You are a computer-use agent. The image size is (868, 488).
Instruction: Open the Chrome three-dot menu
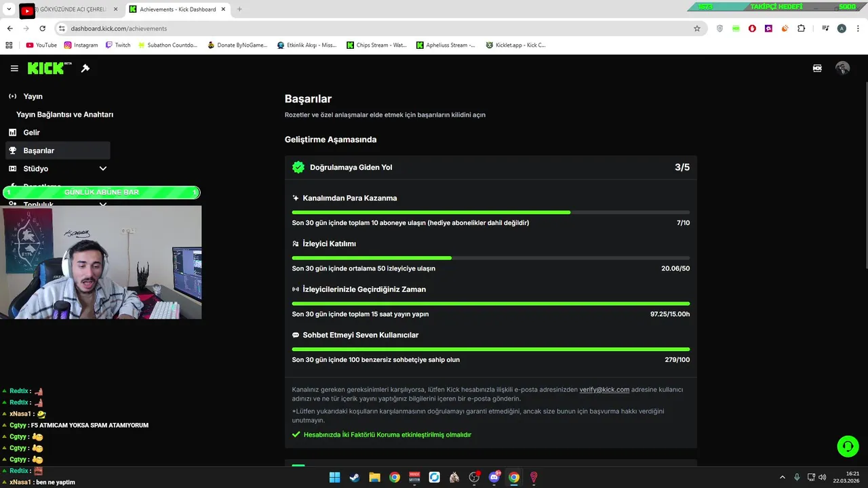pyautogui.click(x=858, y=28)
